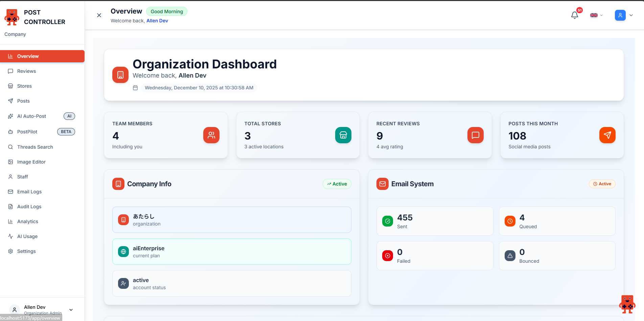
Task: Click the Post Controller logo
Action: coord(12,17)
